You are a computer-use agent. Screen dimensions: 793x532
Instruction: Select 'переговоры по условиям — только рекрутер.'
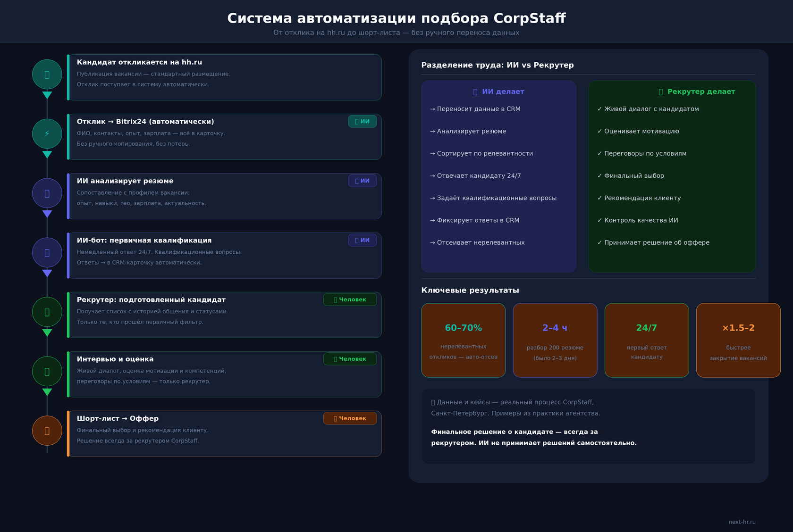point(143,382)
